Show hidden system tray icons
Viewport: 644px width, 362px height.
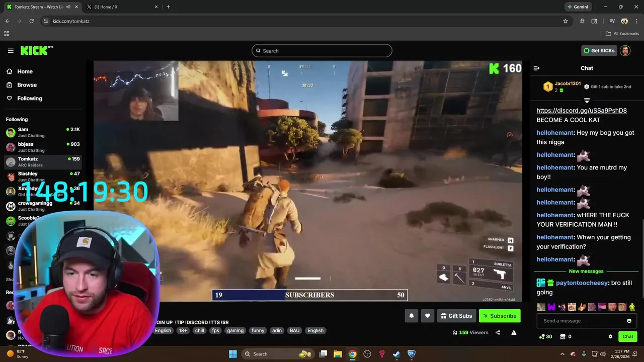point(562,354)
